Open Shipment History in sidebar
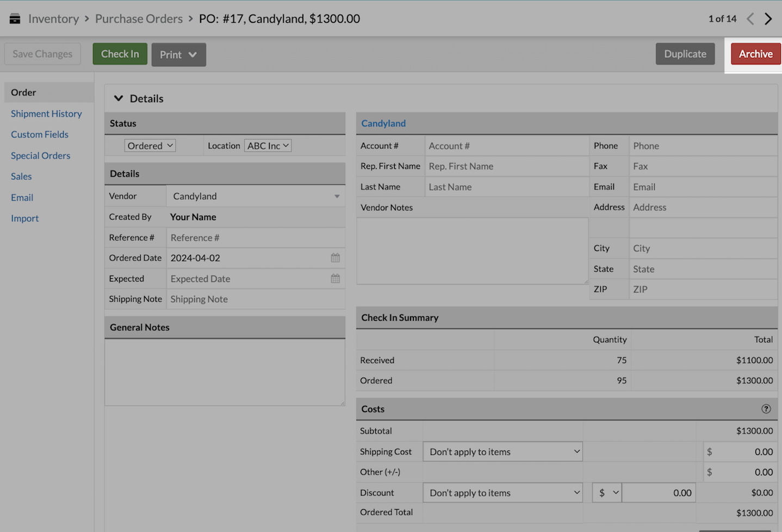The image size is (782, 532). 46,114
